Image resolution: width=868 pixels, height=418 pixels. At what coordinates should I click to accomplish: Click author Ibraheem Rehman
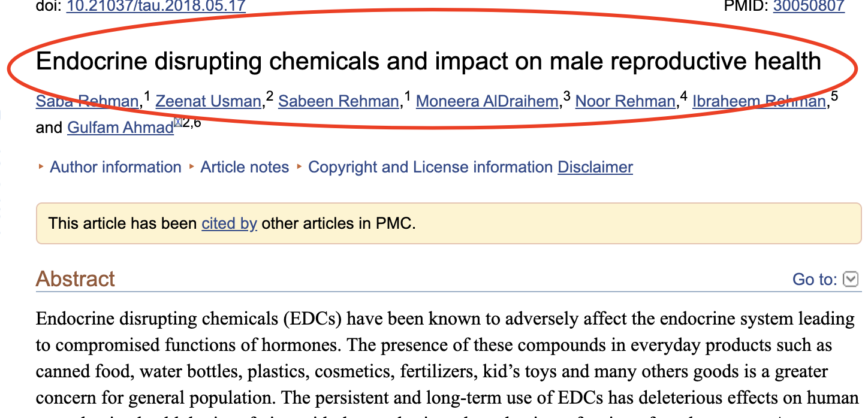click(x=759, y=101)
